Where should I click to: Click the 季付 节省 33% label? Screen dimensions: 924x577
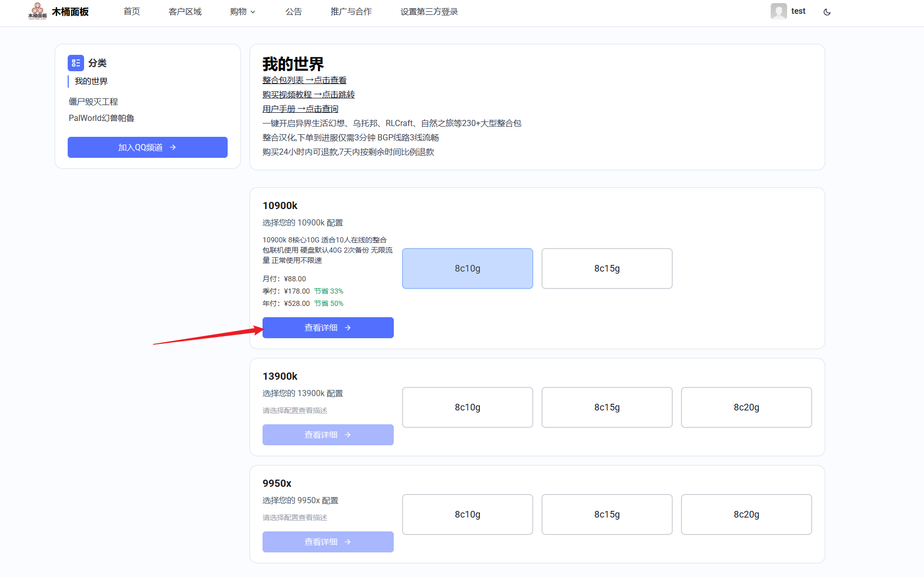[329, 292]
